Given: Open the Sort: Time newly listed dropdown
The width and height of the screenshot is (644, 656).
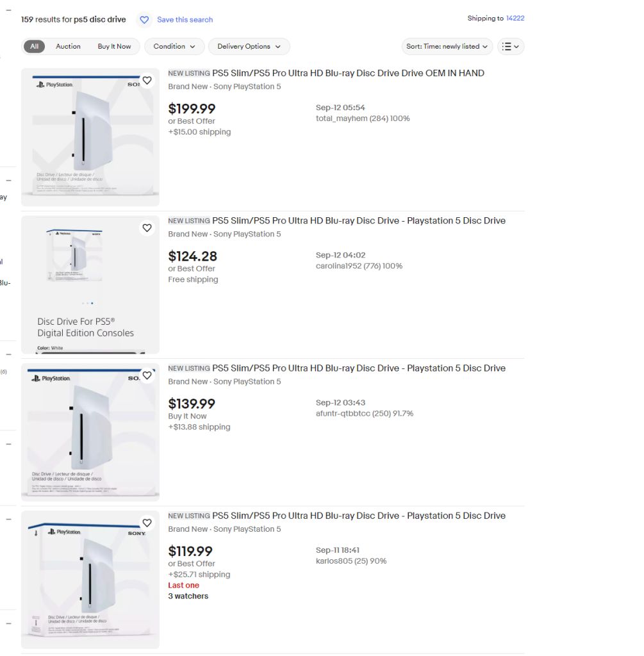Looking at the screenshot, I should point(447,46).
